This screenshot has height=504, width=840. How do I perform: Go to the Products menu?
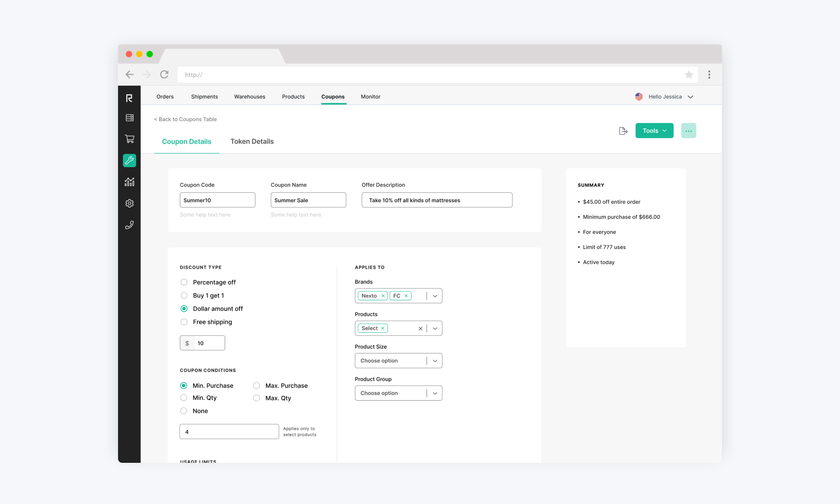click(293, 97)
